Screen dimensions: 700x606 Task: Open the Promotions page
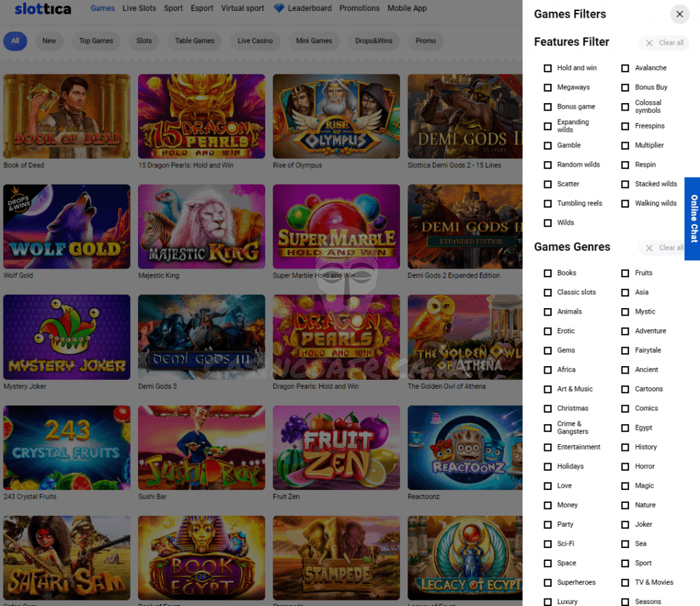pyautogui.click(x=360, y=8)
